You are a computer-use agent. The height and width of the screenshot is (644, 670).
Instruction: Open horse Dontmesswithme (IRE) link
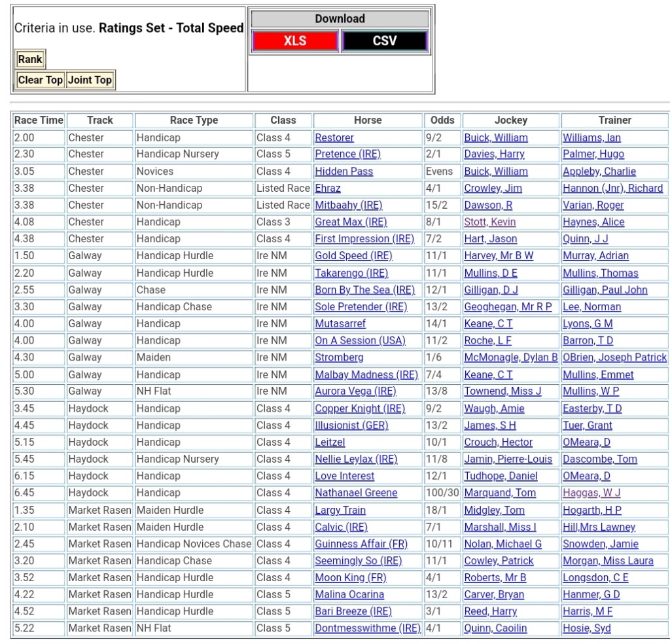pos(367,628)
